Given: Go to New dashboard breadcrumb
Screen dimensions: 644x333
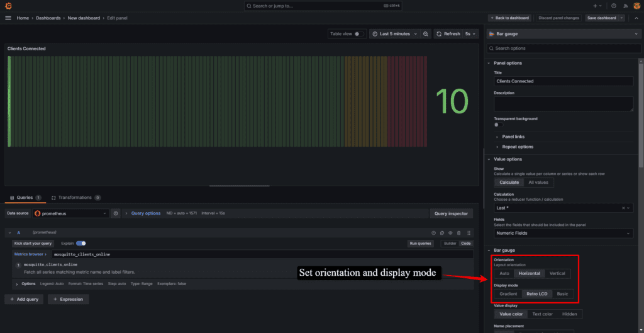Looking at the screenshot, I should pos(84,18).
